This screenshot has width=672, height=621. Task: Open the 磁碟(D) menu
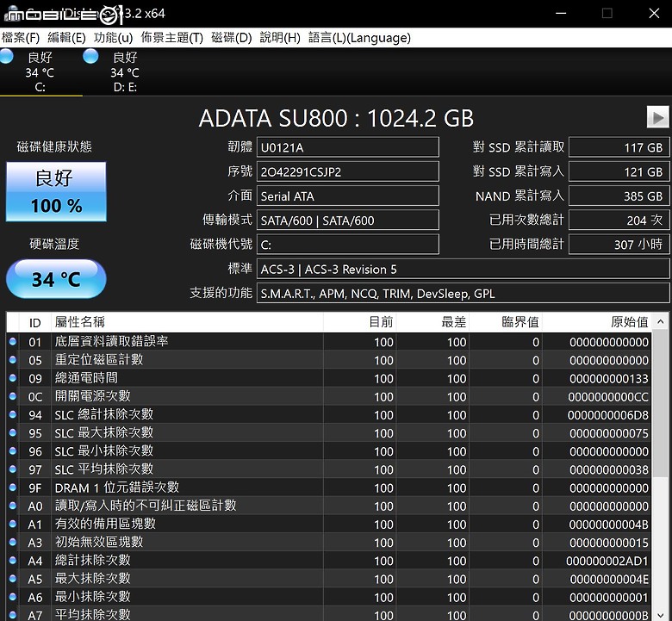232,38
